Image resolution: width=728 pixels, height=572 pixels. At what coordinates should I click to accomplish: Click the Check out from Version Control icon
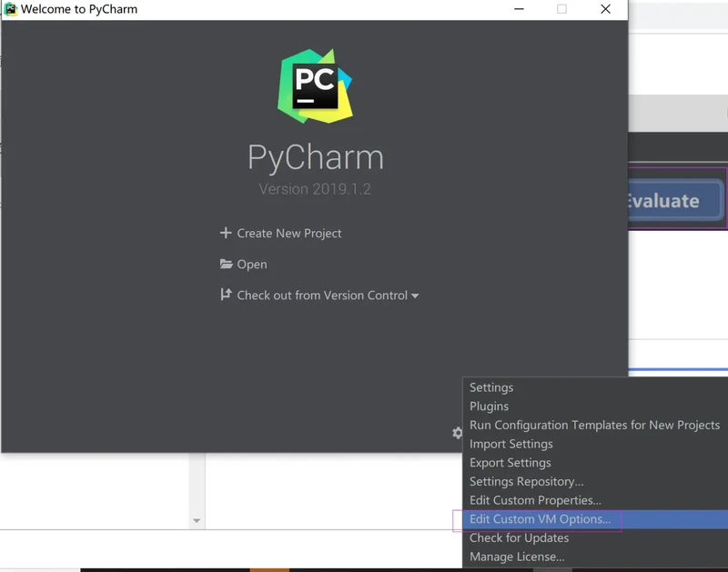[x=226, y=295]
